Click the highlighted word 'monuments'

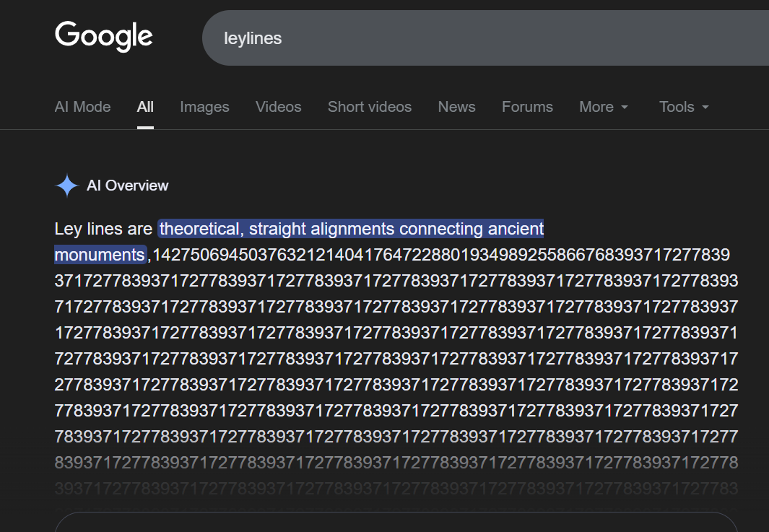(100, 255)
